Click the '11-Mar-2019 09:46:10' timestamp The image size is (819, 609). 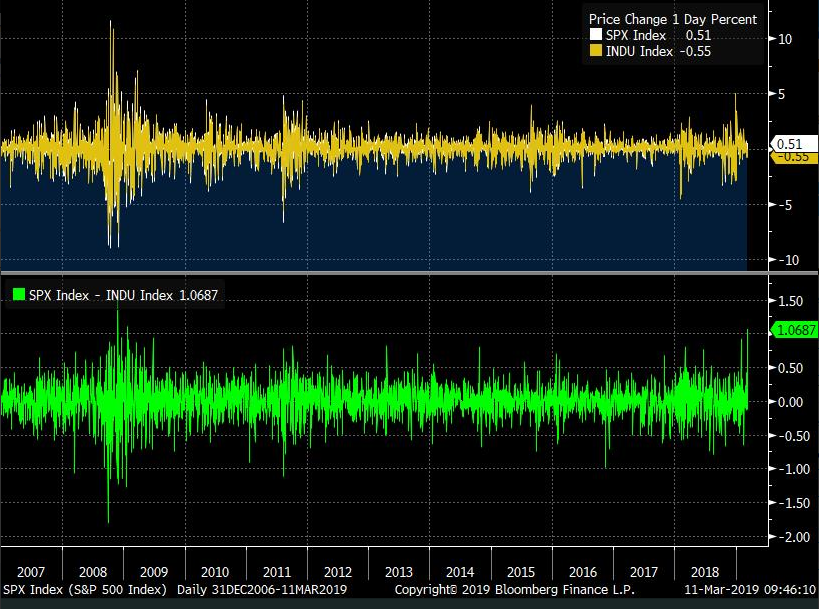(x=750, y=590)
